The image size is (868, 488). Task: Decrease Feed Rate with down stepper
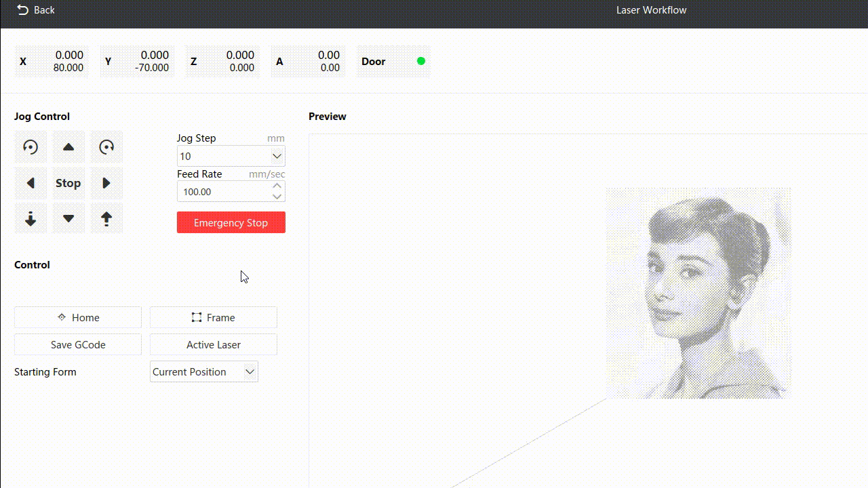pyautogui.click(x=277, y=197)
